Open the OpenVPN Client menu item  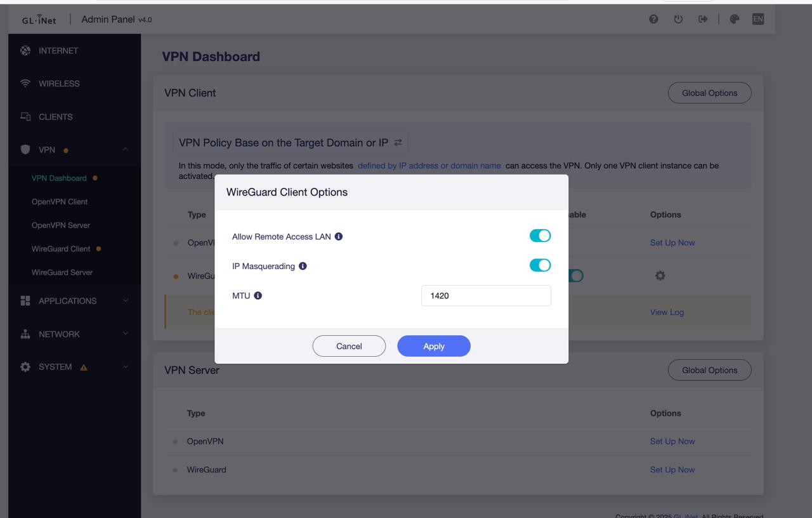tap(60, 202)
